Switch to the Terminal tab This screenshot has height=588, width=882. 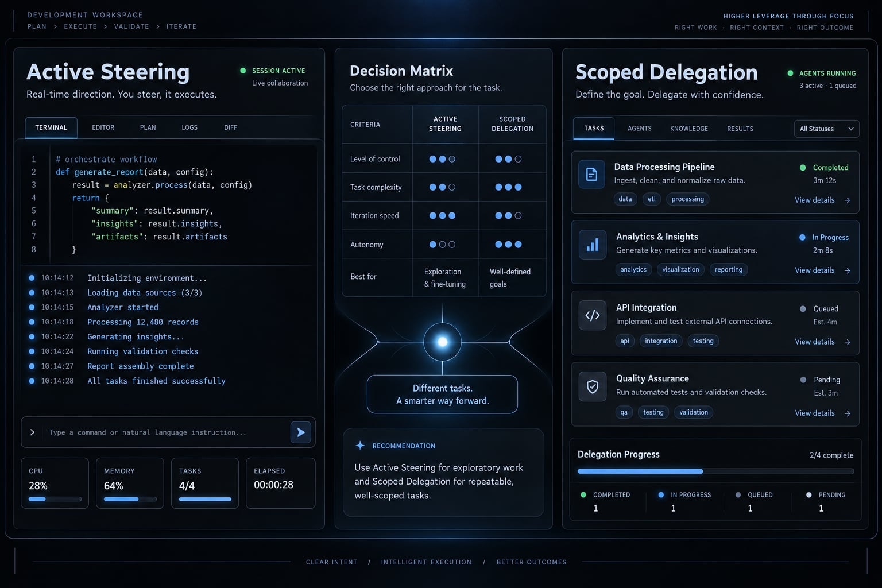coord(51,127)
